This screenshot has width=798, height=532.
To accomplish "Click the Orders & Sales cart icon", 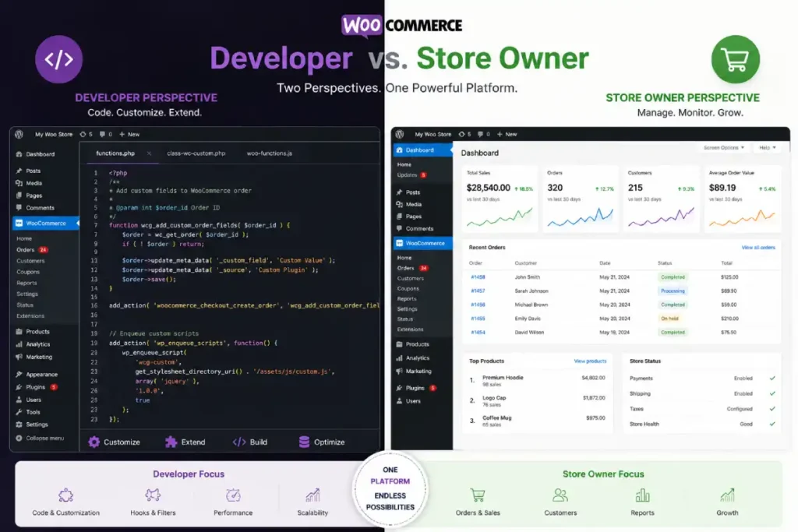I will (x=478, y=495).
